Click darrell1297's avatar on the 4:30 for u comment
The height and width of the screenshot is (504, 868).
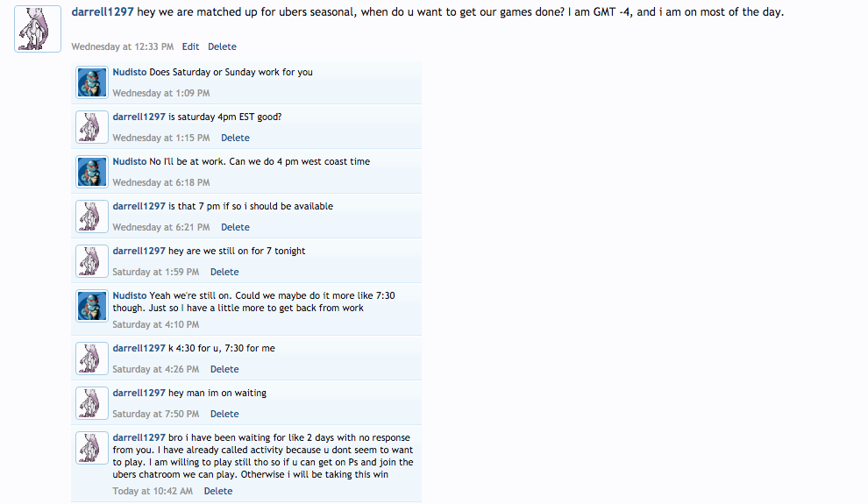click(x=92, y=358)
